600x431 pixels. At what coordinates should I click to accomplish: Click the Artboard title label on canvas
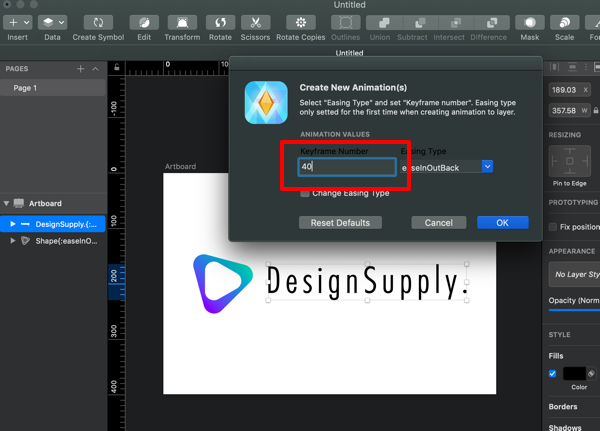180,167
